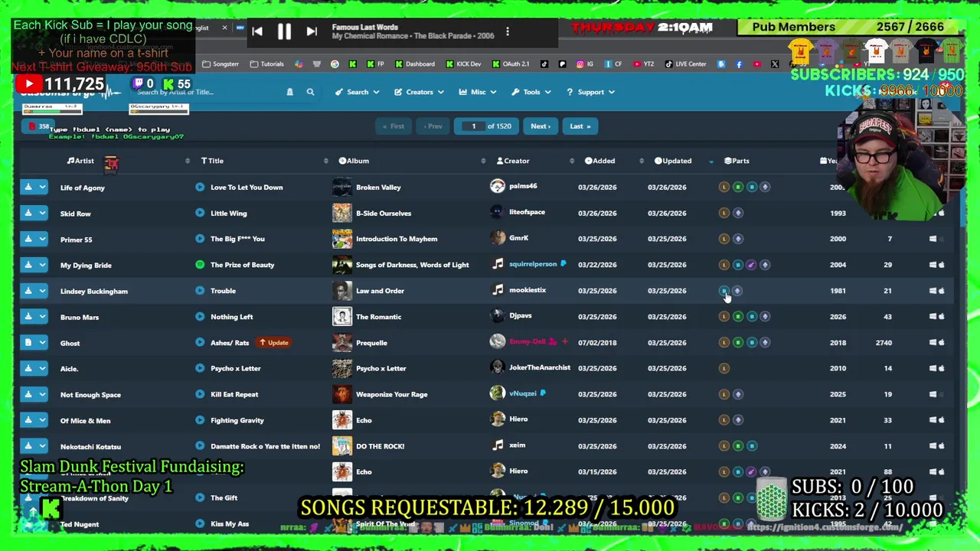Open KICK Dev bookmark
Screen dimensions: 980x551
[x=463, y=64]
